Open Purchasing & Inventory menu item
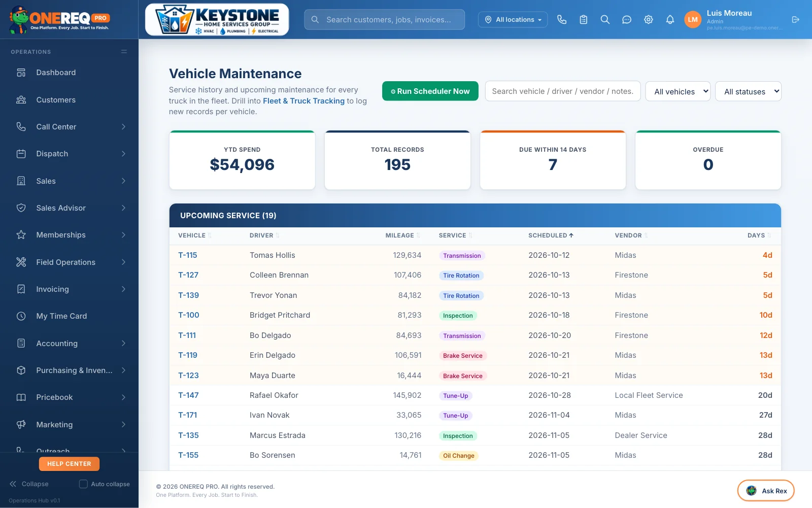 point(69,370)
